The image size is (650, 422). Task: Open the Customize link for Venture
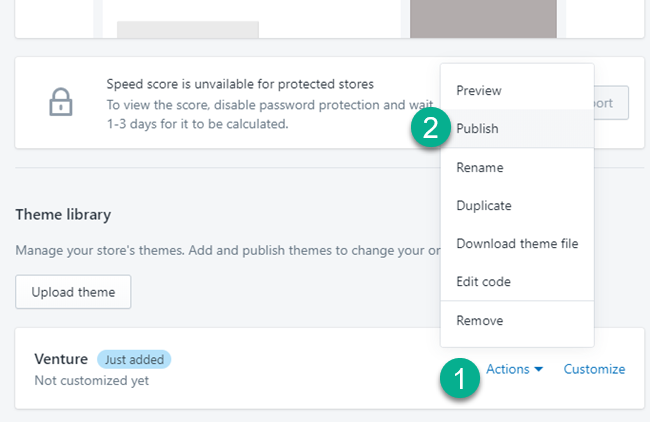coord(594,369)
